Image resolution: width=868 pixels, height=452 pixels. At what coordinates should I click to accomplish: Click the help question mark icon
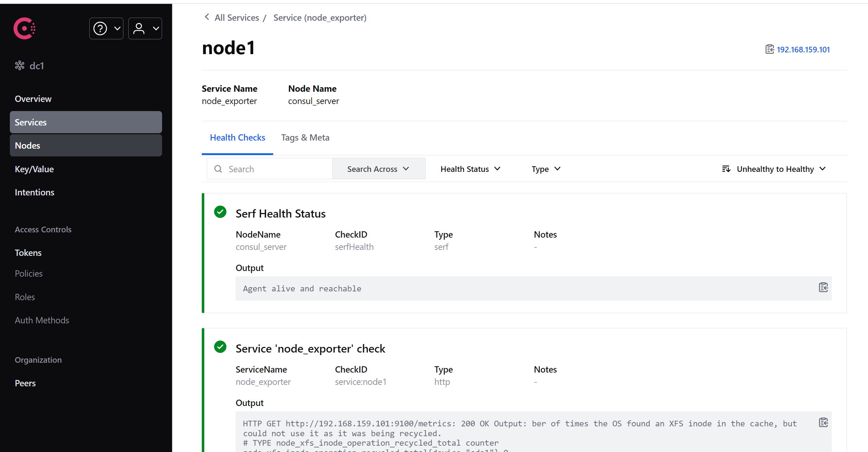100,28
